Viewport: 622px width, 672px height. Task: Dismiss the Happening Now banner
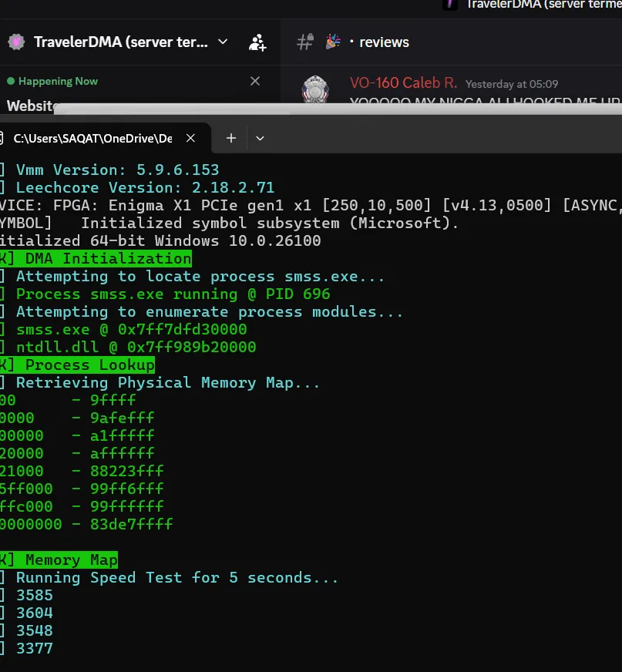[255, 81]
